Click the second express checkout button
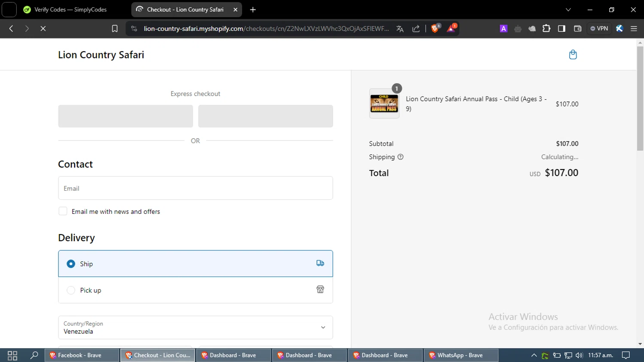The width and height of the screenshot is (644, 362). [x=265, y=116]
